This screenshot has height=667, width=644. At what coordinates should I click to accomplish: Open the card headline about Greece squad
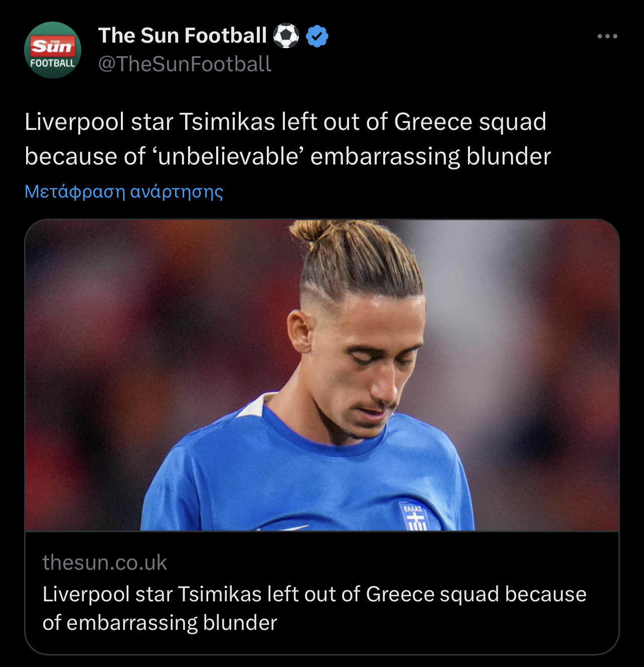[x=314, y=594]
